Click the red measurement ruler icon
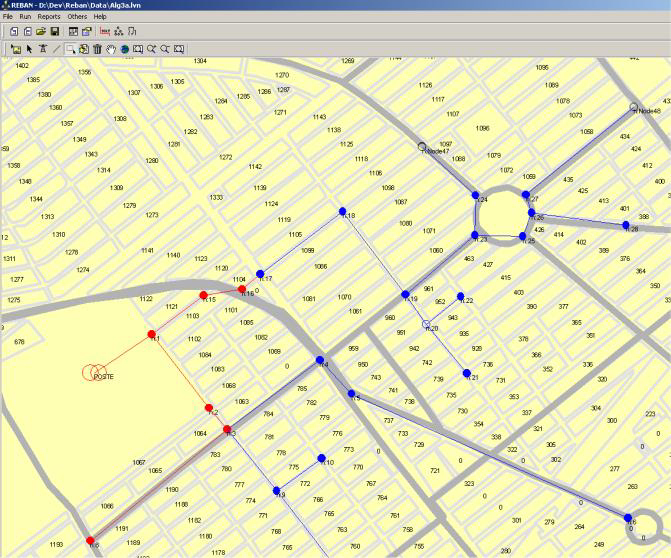Image resolution: width=671 pixels, height=558 pixels. point(104,31)
